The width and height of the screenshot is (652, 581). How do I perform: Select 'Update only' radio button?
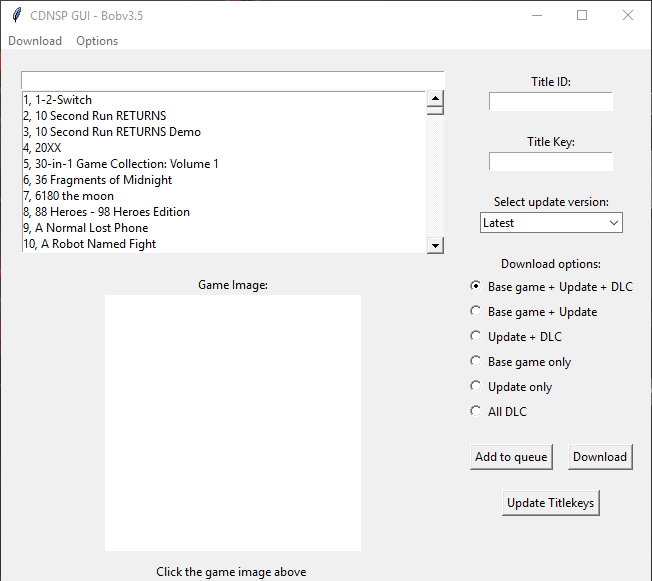(x=511, y=386)
